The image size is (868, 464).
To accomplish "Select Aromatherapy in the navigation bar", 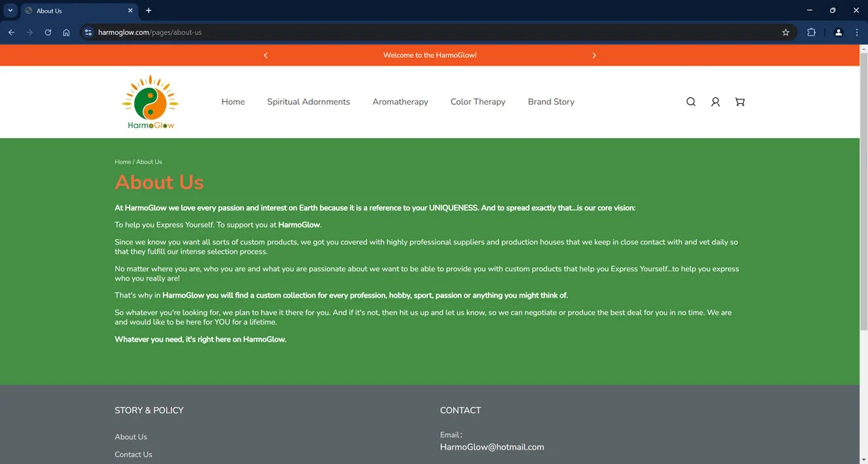I will pos(400,102).
